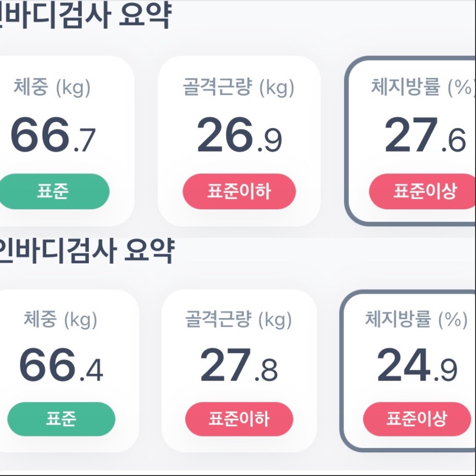Tap the 표준이상 badge under 27.6
The image size is (476, 476).
pos(424,191)
